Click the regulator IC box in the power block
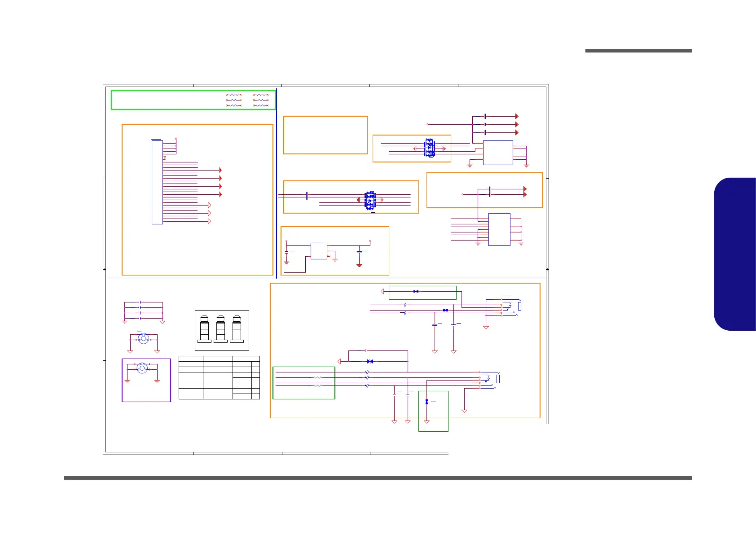Screen dimensions: 756x534 coord(319,251)
